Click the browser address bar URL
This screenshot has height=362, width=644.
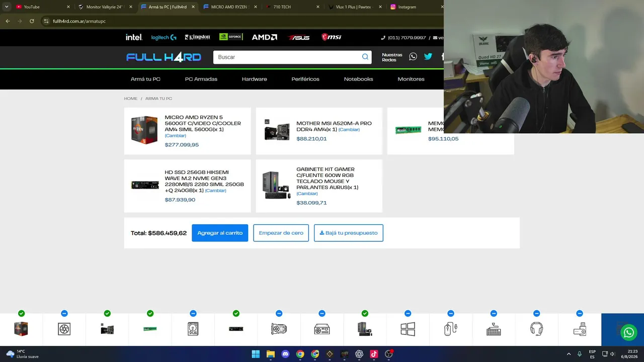79,21
